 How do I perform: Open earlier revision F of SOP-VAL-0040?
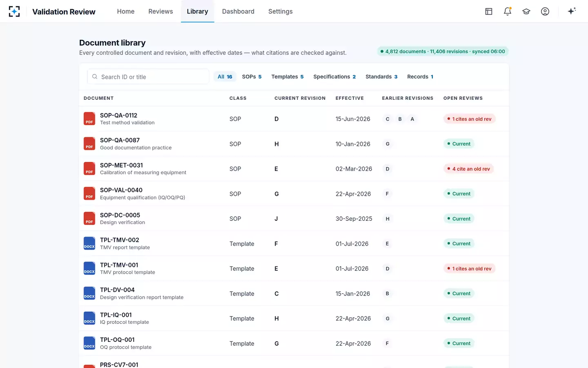[x=388, y=194]
